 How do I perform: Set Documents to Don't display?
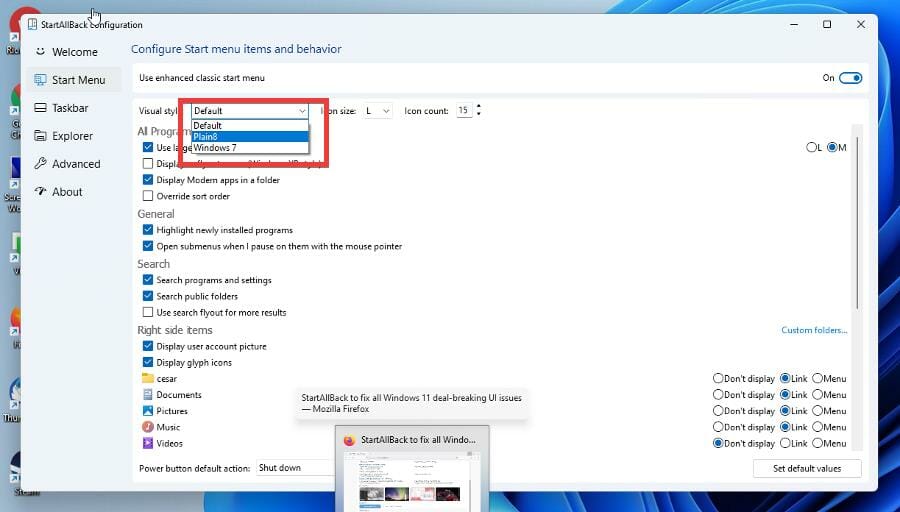pyautogui.click(x=717, y=394)
